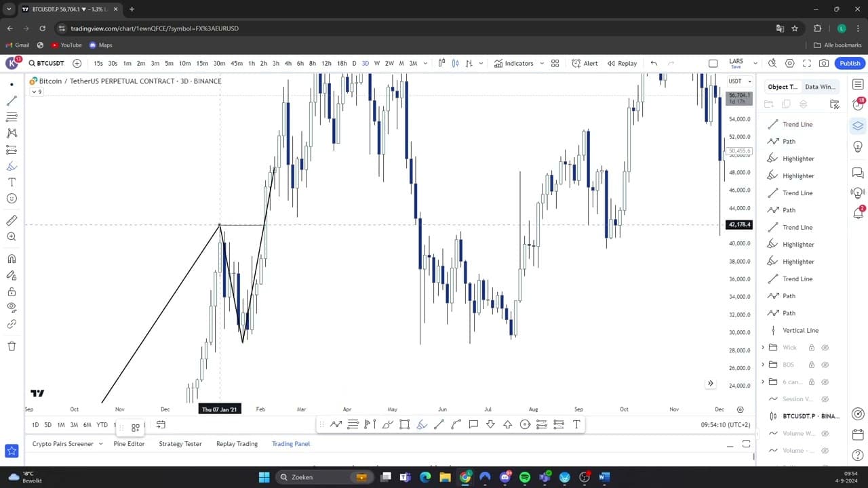Image resolution: width=868 pixels, height=488 pixels.
Task: Switch to the Pine Editor tab
Action: (x=129, y=444)
